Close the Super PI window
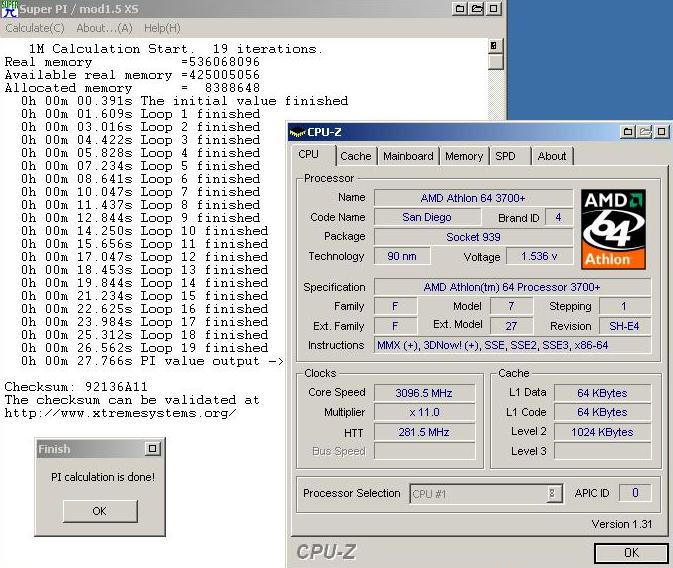Image resolution: width=673 pixels, height=568 pixels. 494,9
